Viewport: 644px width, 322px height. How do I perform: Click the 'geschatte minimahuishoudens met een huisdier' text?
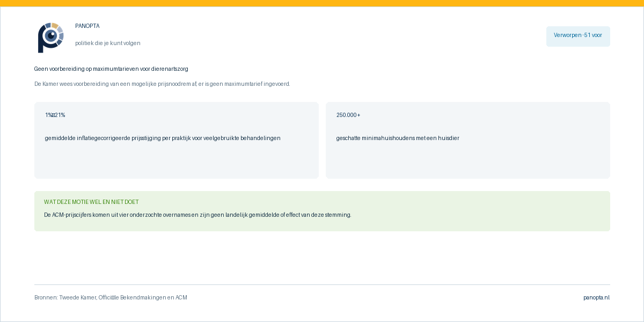coord(398,138)
